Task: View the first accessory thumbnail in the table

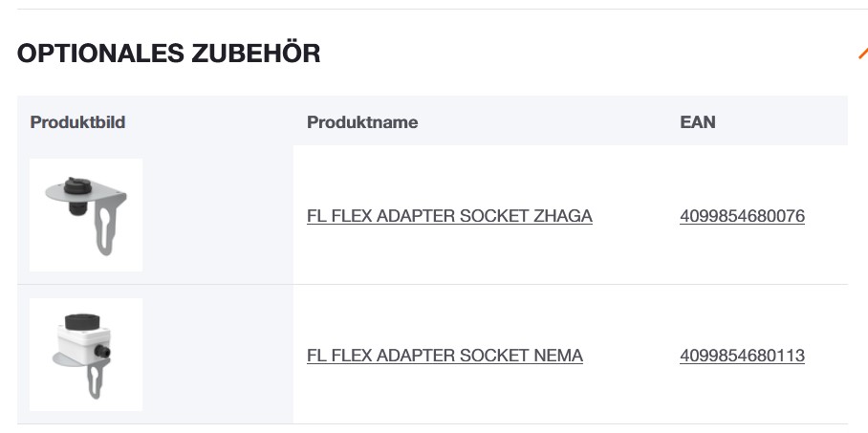Action: coord(86,215)
